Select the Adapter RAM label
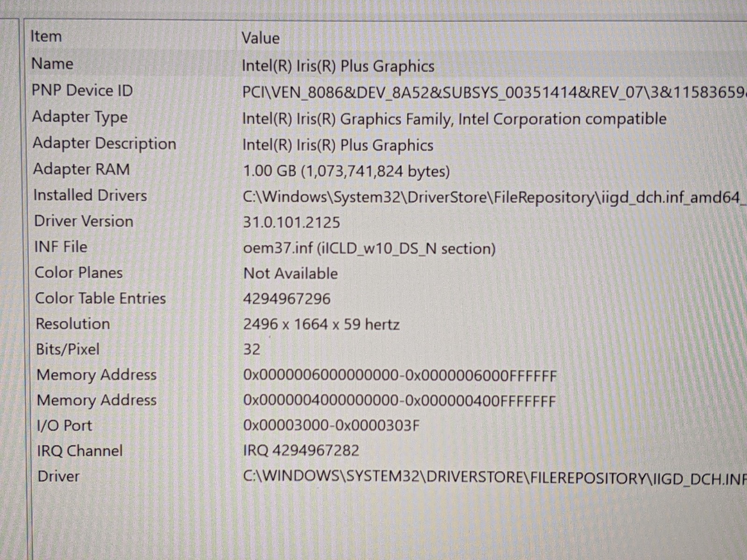The image size is (747, 560). click(81, 169)
